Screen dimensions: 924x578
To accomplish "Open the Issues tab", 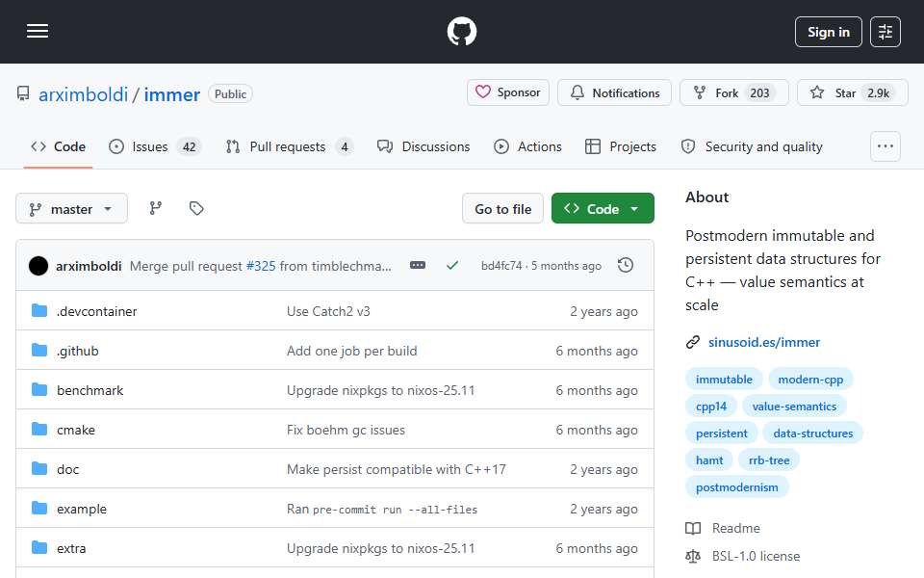I will [x=155, y=146].
